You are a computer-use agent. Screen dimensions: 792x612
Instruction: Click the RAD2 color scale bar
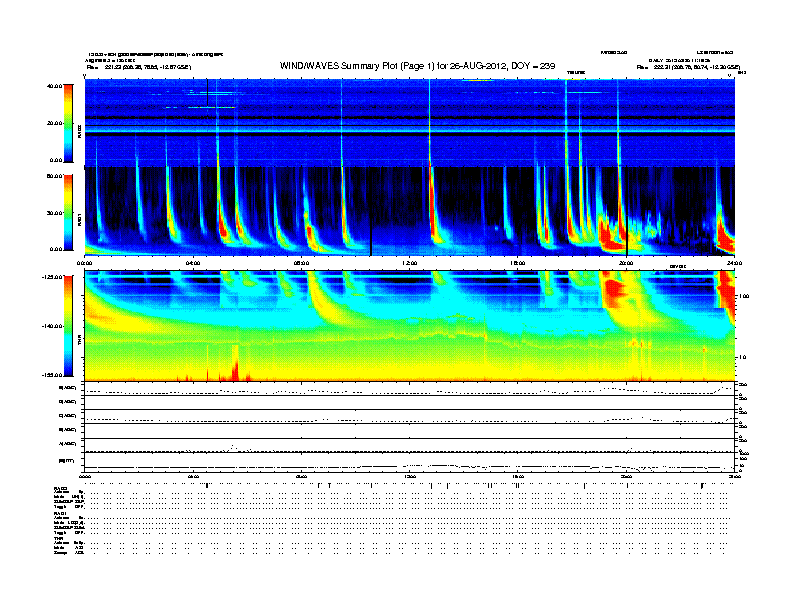coord(68,123)
